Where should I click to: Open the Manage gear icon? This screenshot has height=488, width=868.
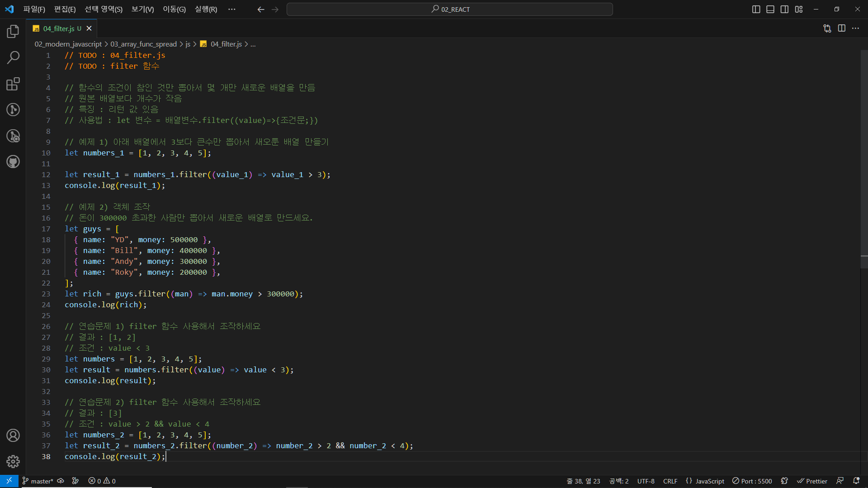(x=13, y=461)
